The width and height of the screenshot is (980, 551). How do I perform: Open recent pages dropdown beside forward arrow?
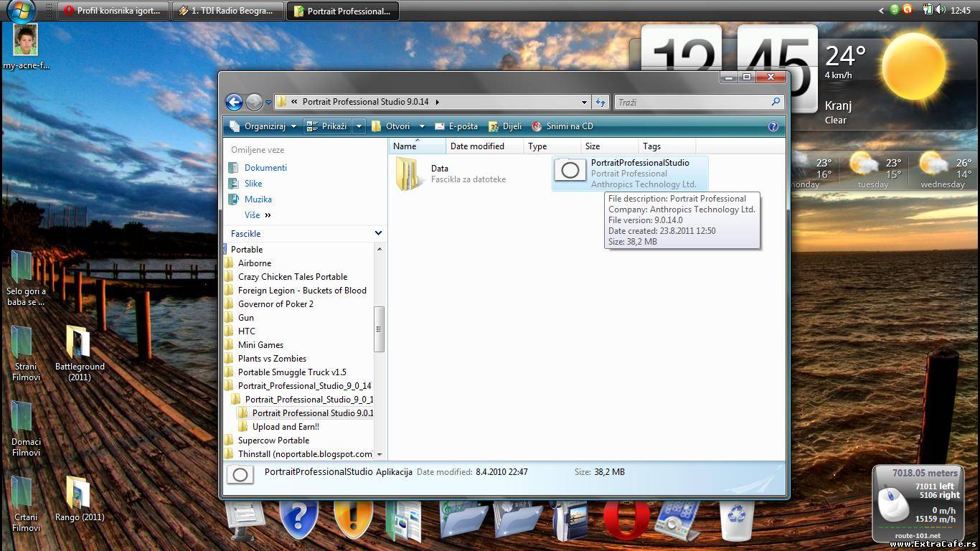269,103
